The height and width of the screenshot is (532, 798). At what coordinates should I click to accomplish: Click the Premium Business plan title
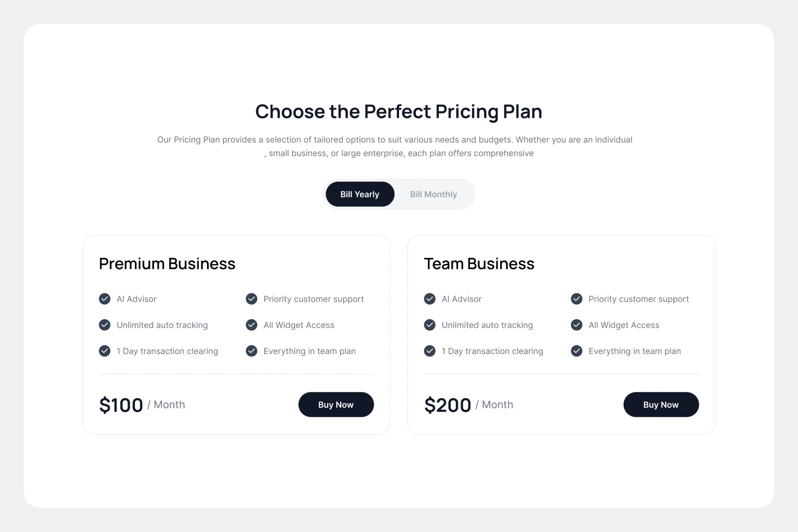point(167,264)
